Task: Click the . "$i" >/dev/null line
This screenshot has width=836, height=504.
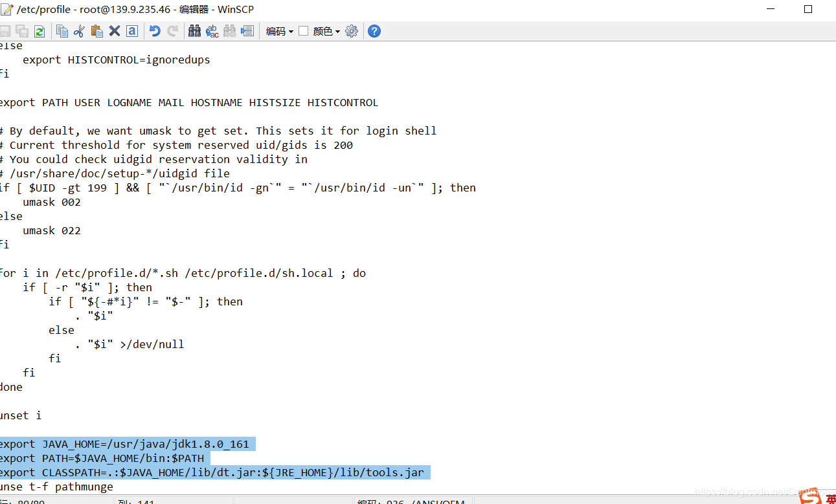Action: pyautogui.click(x=130, y=344)
